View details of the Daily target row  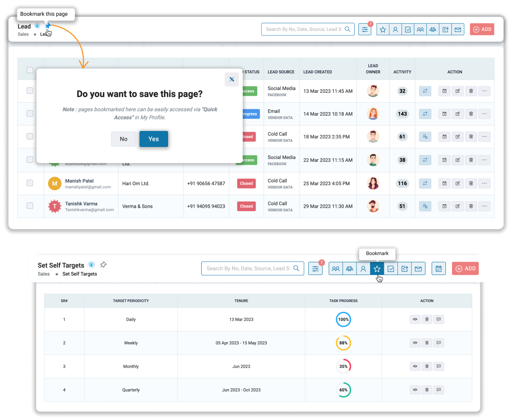point(415,319)
